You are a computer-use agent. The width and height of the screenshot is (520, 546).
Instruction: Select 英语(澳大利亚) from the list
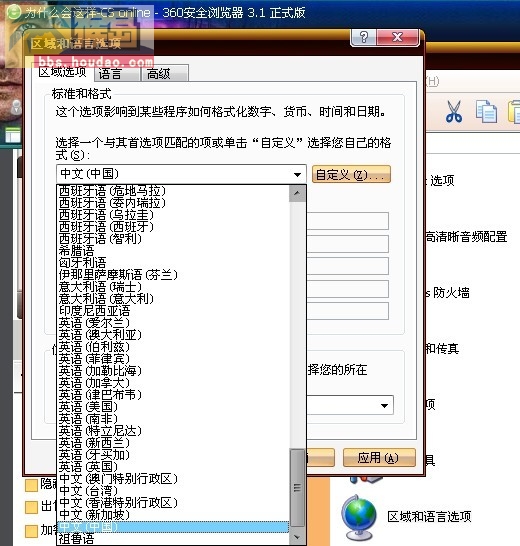point(173,335)
